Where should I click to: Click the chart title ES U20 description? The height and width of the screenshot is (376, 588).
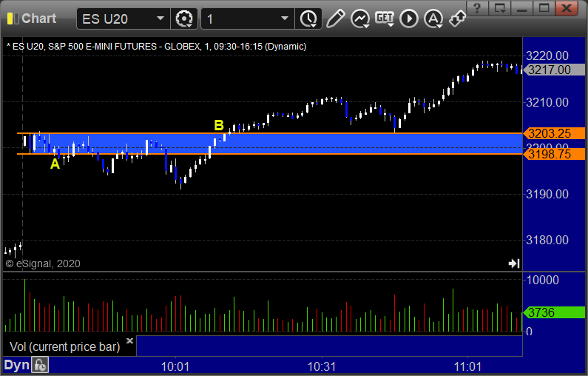click(x=156, y=47)
